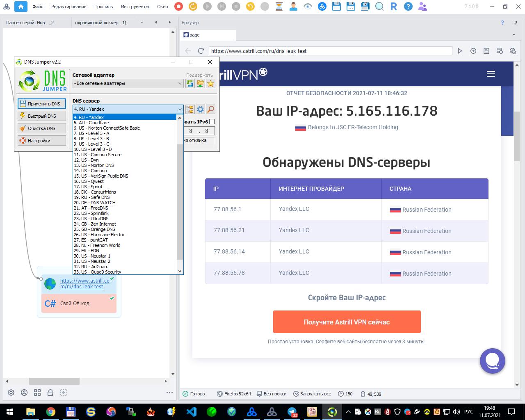Viewport: 525px width, 420px height.
Task: Open the Файл menu
Action: click(38, 7)
